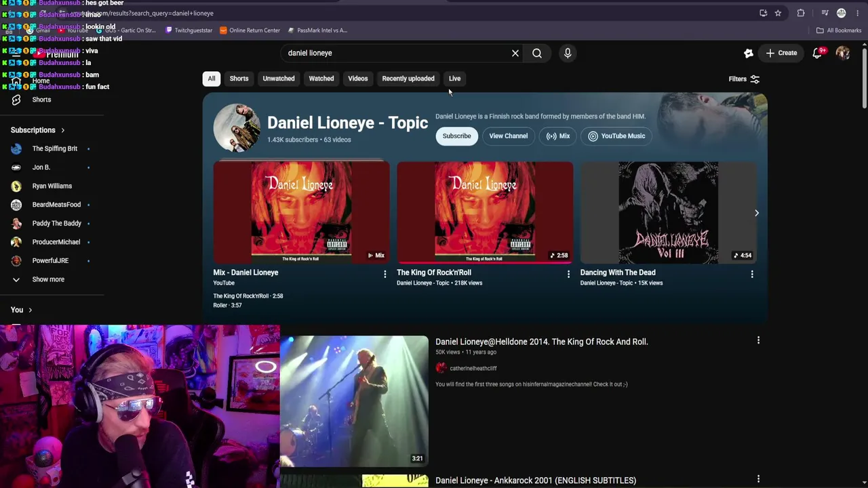Open the Online Return Center bookmark
The width and height of the screenshot is (868, 488).
click(x=250, y=30)
